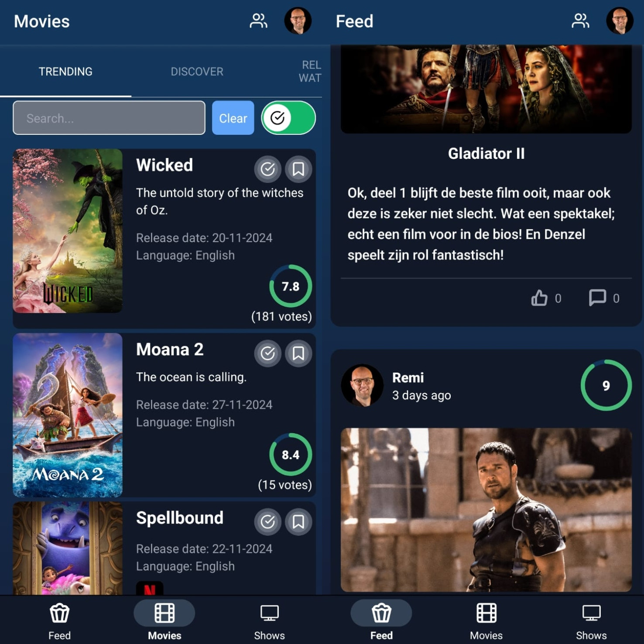Open profile avatar in Movies header
The width and height of the screenshot is (644, 644).
298,21
